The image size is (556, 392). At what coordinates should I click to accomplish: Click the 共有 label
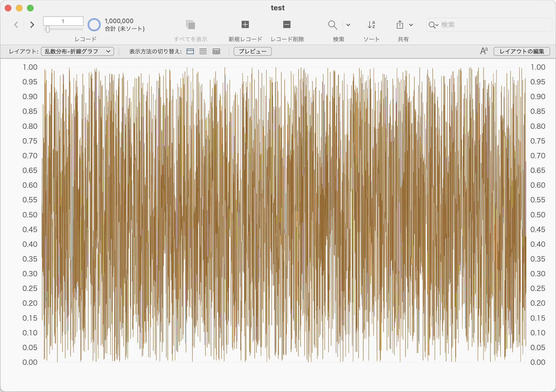click(403, 39)
